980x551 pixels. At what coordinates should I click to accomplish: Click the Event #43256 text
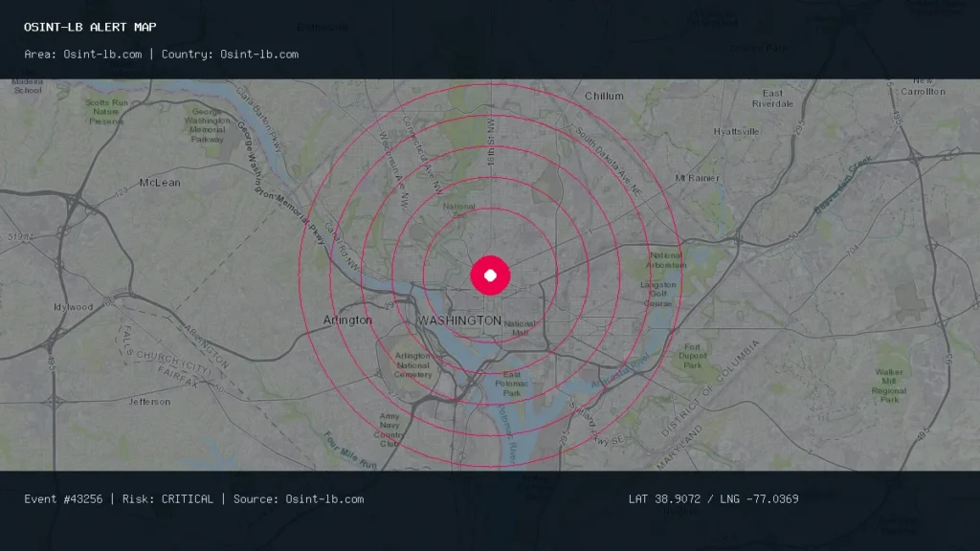tap(63, 499)
